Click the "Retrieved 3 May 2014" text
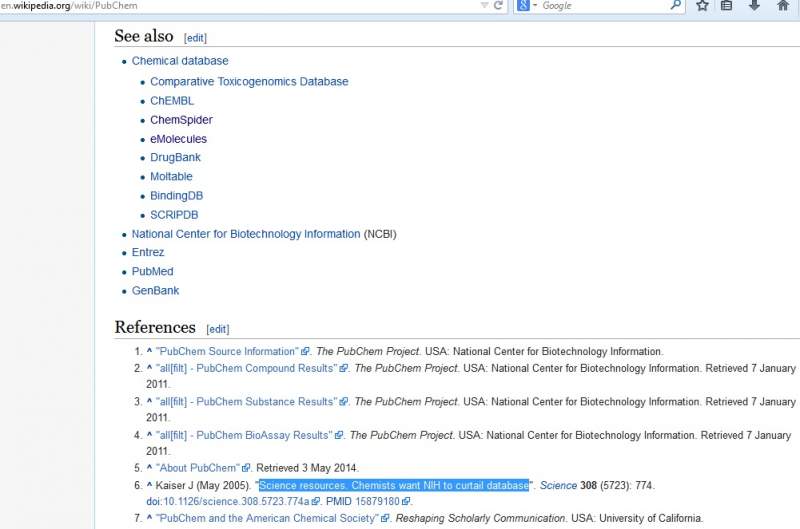Screen dimensions: 800x529 (307, 468)
